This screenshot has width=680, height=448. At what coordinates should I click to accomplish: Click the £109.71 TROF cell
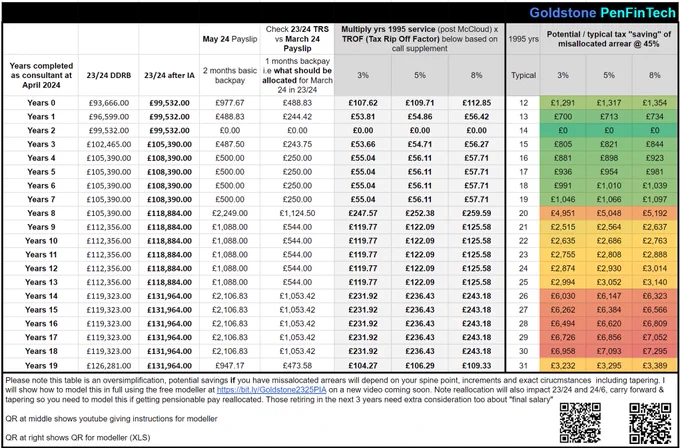[420, 103]
